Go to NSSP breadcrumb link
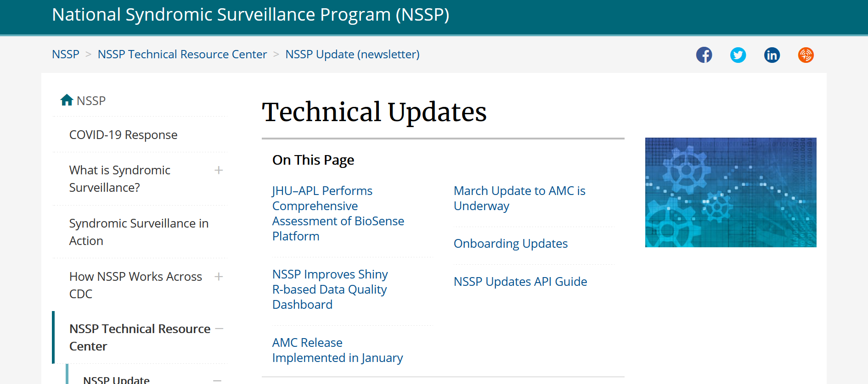The image size is (868, 384). (x=66, y=54)
